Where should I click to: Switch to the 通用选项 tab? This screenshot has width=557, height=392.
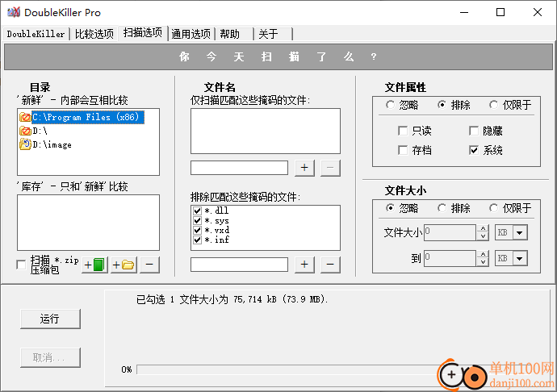coord(191,34)
